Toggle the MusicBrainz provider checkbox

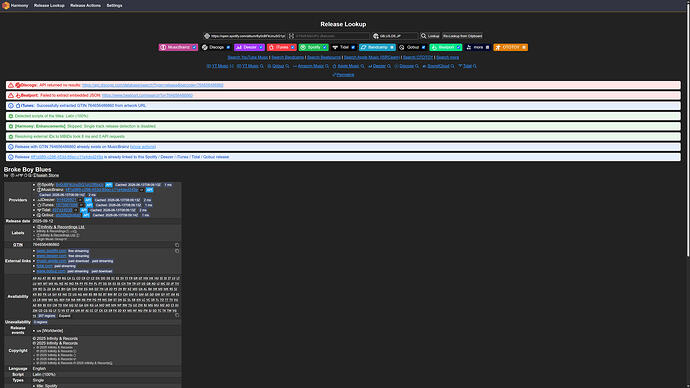(194, 47)
